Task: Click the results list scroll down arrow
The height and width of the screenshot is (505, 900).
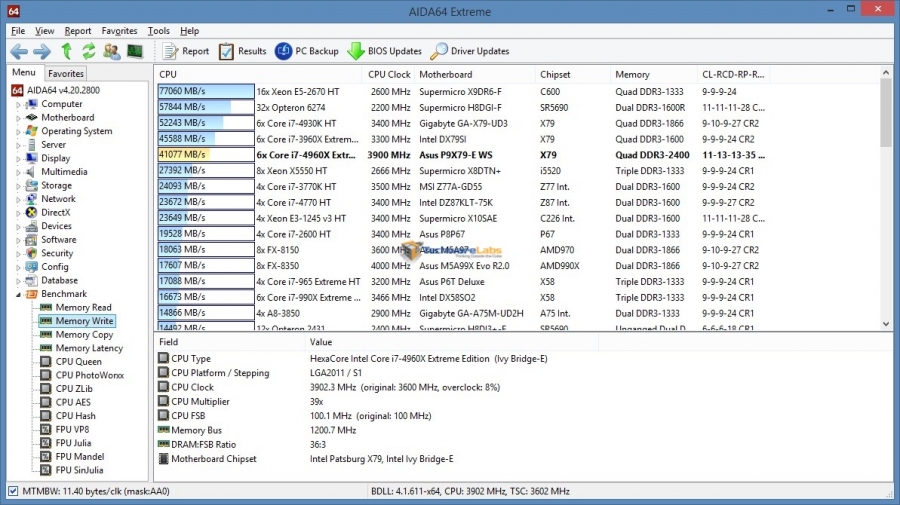Action: (886, 324)
